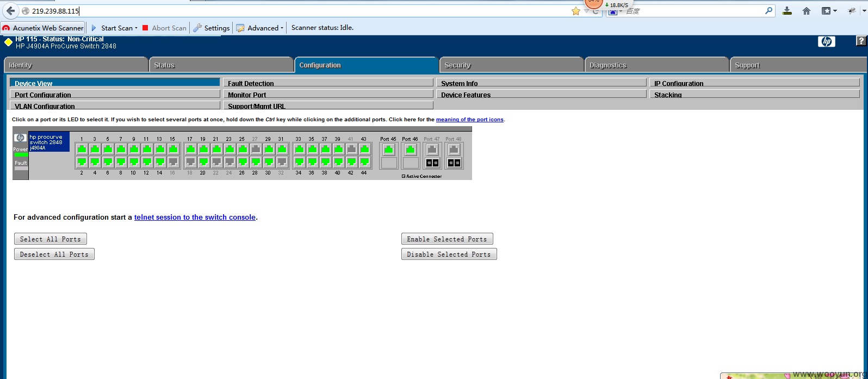Open the Start Scan dropdown arrow
Image resolution: width=868 pixels, height=379 pixels.
coord(136,28)
